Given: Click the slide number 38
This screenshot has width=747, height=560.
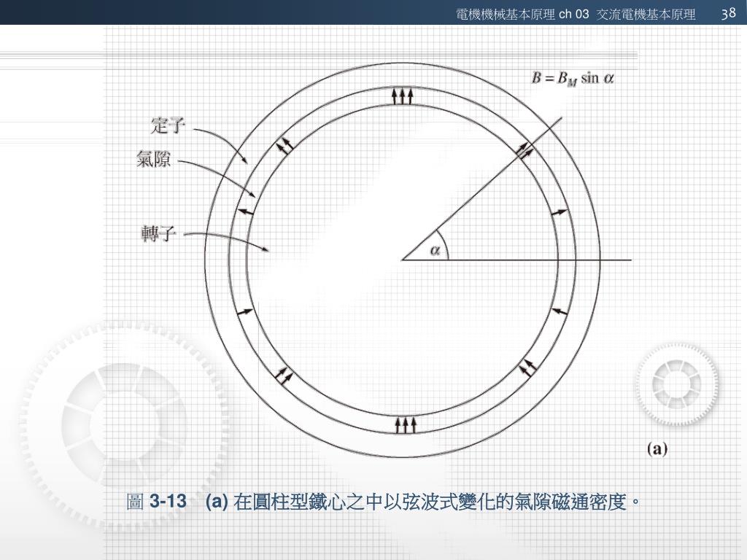Looking at the screenshot, I should tap(729, 13).
